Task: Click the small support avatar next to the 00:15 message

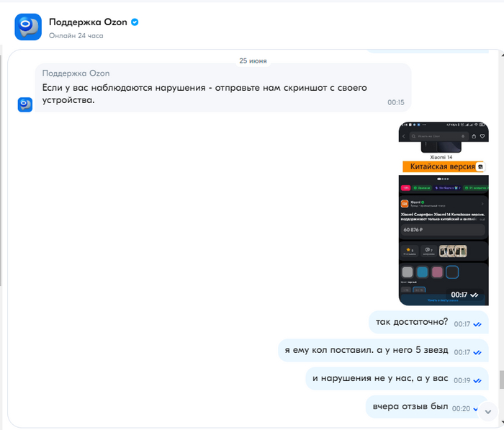Action: pos(25,104)
